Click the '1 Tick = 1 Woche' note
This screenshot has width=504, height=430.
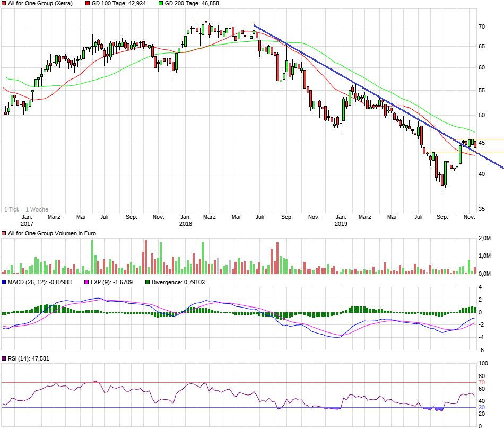[26, 209]
